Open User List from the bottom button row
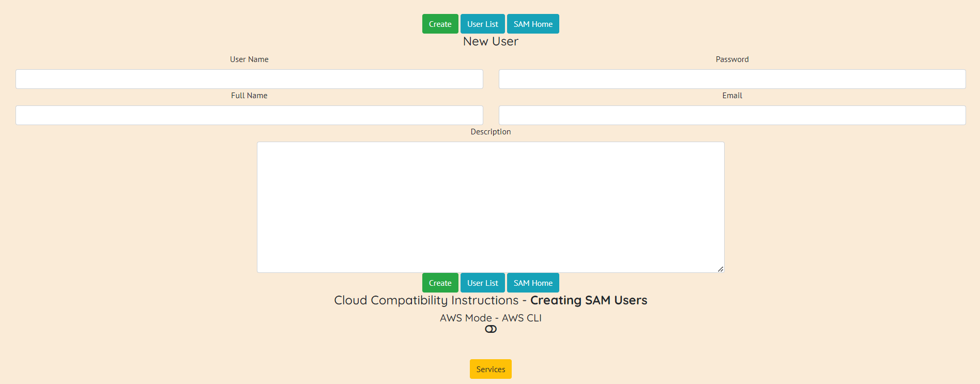Screen dimensions: 980x384 tap(482, 283)
